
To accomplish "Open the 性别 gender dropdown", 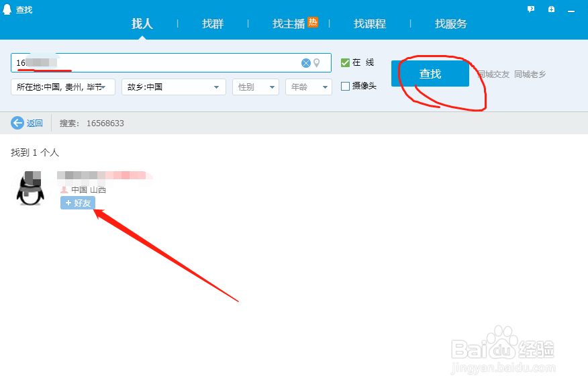I will (x=255, y=86).
